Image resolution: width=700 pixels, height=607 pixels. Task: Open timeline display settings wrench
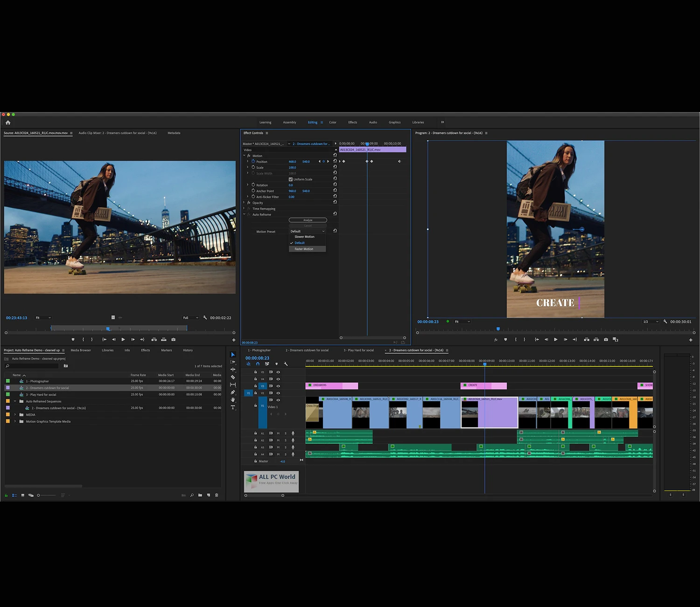286,364
